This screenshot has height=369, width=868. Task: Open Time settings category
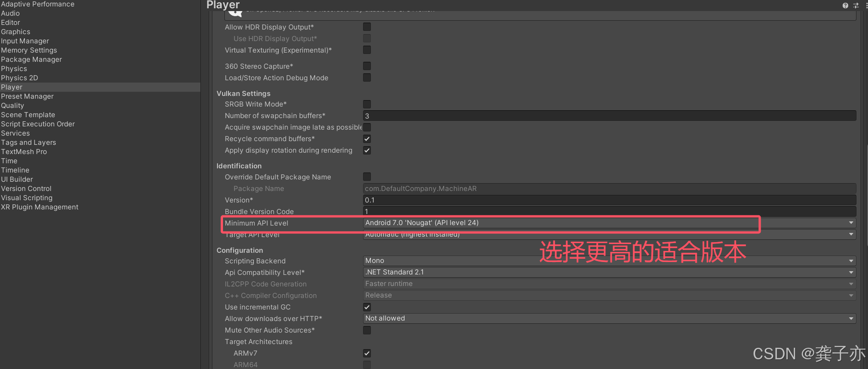pos(9,161)
